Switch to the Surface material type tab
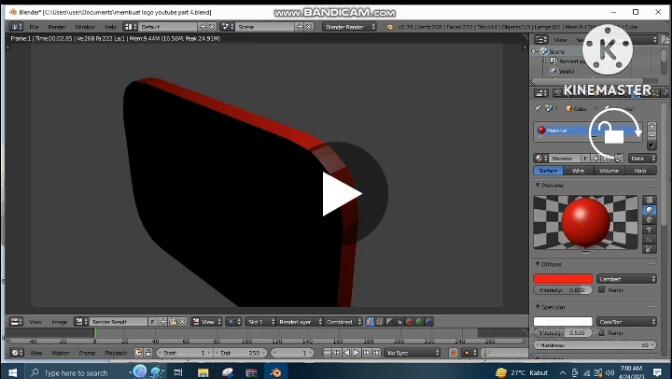 click(548, 171)
